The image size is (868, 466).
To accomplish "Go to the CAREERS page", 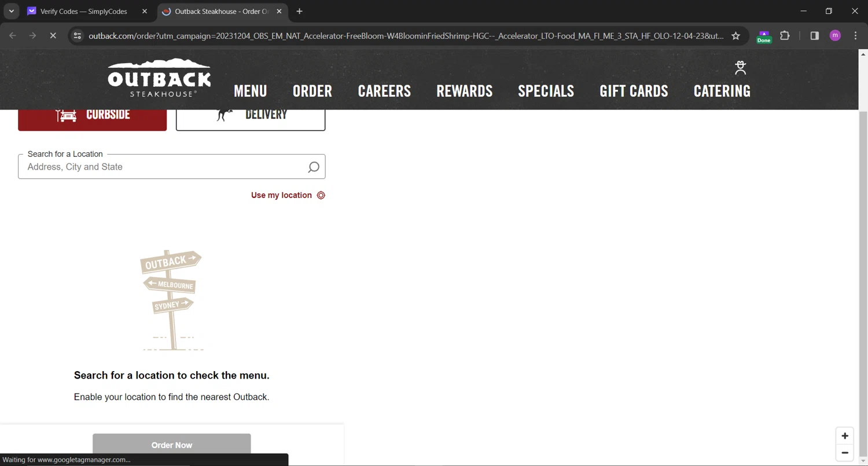I will 384,91.
